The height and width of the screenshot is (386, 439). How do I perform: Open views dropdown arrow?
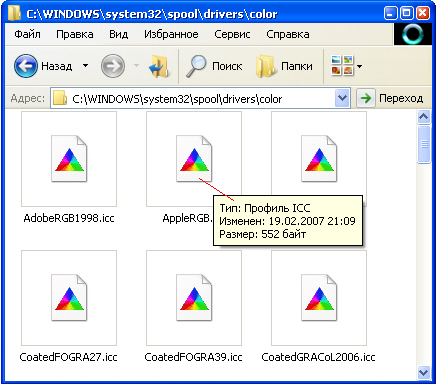(359, 66)
